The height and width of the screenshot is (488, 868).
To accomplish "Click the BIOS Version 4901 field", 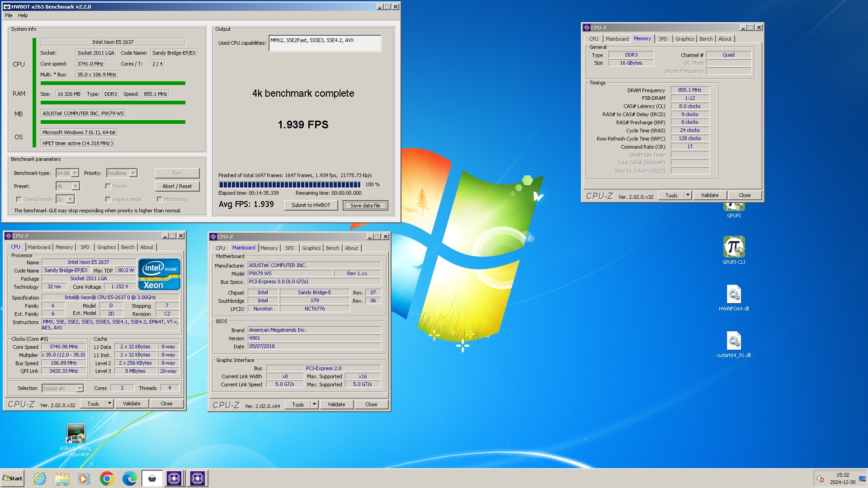I will 315,338.
